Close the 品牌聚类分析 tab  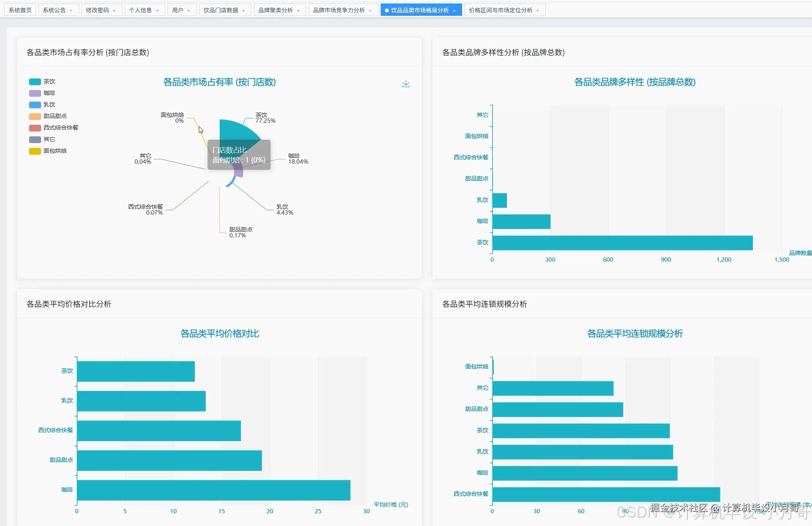click(x=298, y=11)
